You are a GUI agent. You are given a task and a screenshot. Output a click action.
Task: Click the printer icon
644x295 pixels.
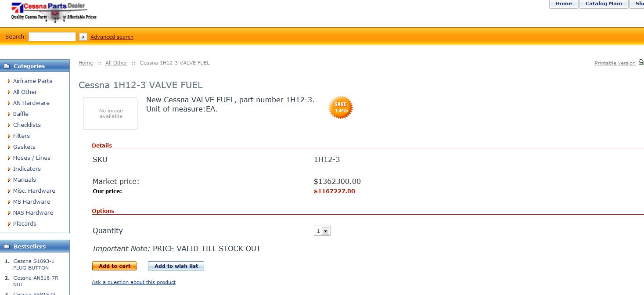[x=641, y=63]
